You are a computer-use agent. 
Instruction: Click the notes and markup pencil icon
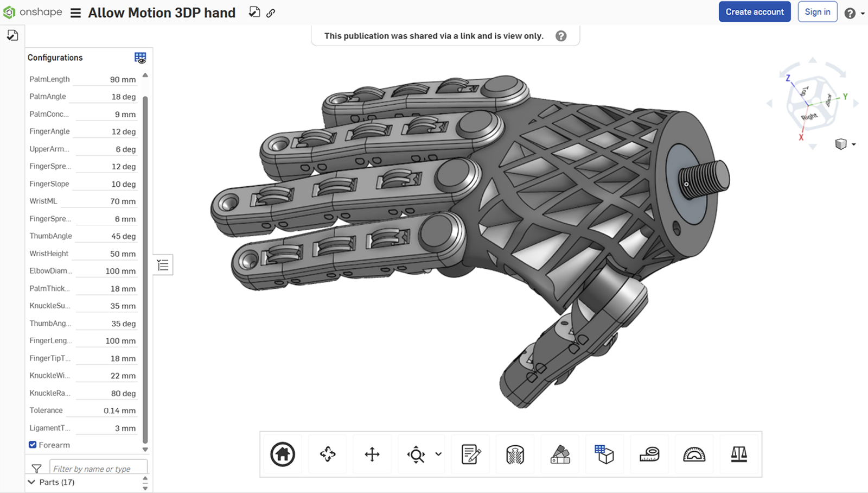coord(470,454)
